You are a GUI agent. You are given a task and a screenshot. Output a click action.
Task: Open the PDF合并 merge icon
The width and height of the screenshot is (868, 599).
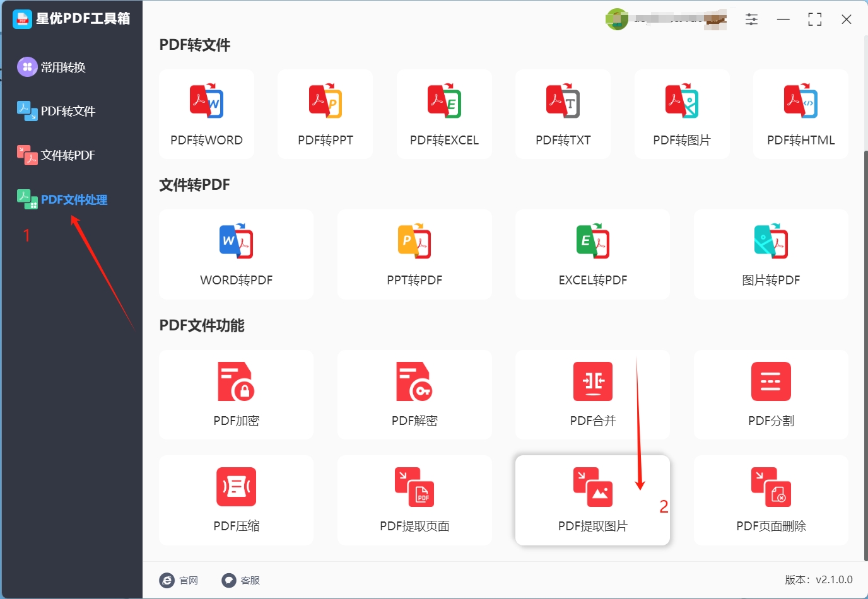(593, 381)
